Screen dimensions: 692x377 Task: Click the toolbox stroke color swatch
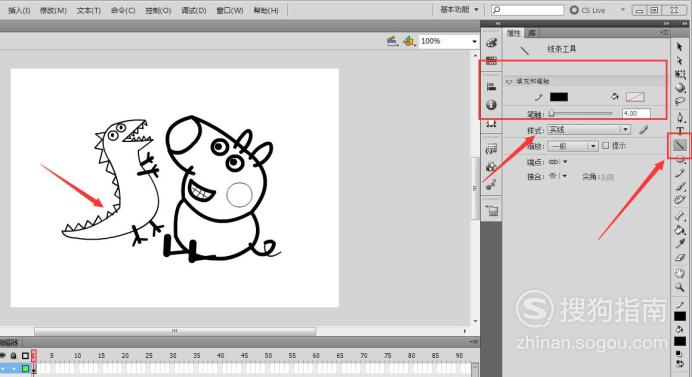point(680,317)
